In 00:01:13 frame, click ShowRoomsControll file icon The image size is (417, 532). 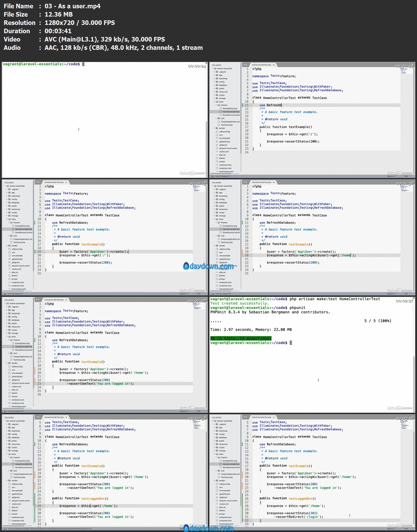coord(13,232)
